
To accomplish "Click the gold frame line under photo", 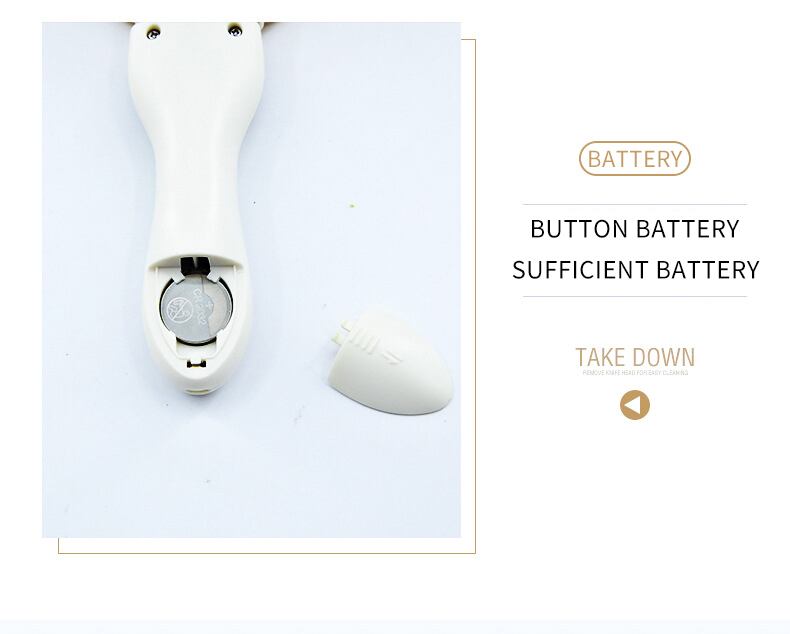I will [x=267, y=553].
